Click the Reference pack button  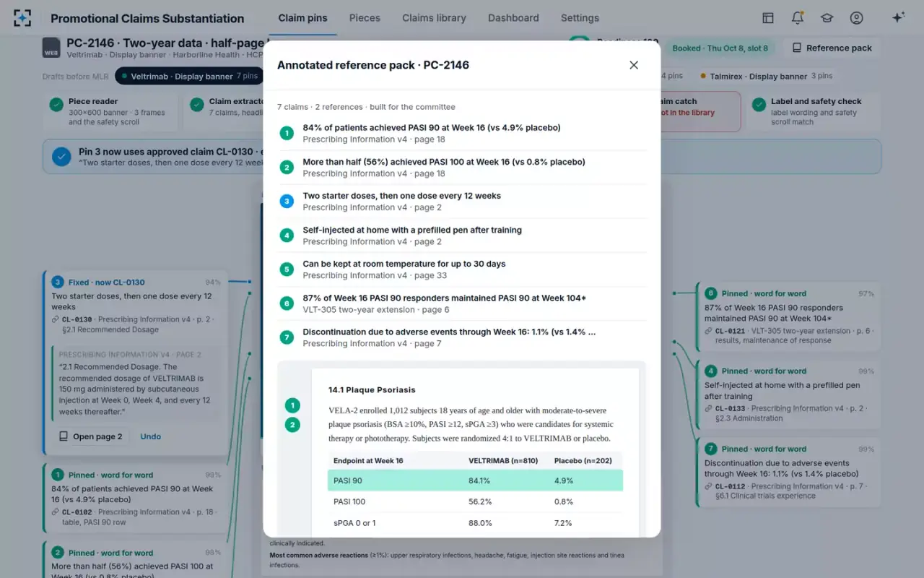pyautogui.click(x=832, y=48)
